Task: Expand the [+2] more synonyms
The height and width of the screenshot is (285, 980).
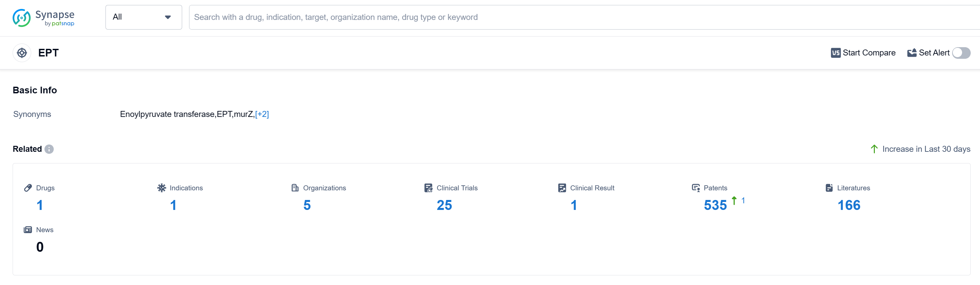Action: [262, 114]
